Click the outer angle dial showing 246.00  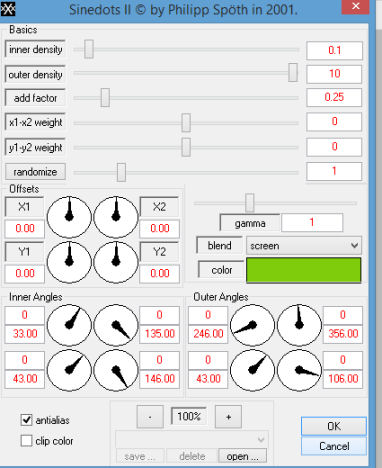coord(252,325)
